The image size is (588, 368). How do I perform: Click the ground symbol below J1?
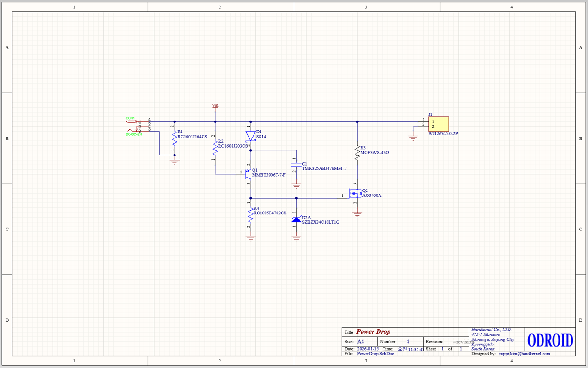[x=413, y=137]
